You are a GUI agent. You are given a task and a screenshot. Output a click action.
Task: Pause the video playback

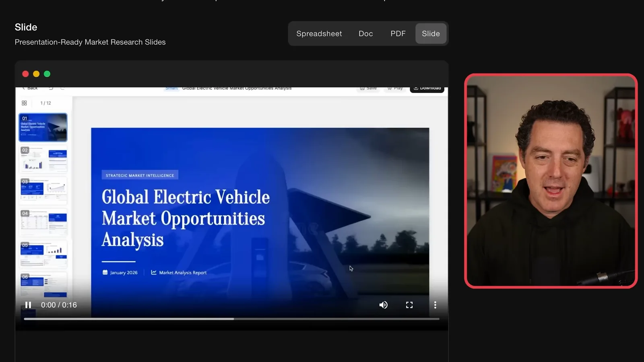click(28, 305)
